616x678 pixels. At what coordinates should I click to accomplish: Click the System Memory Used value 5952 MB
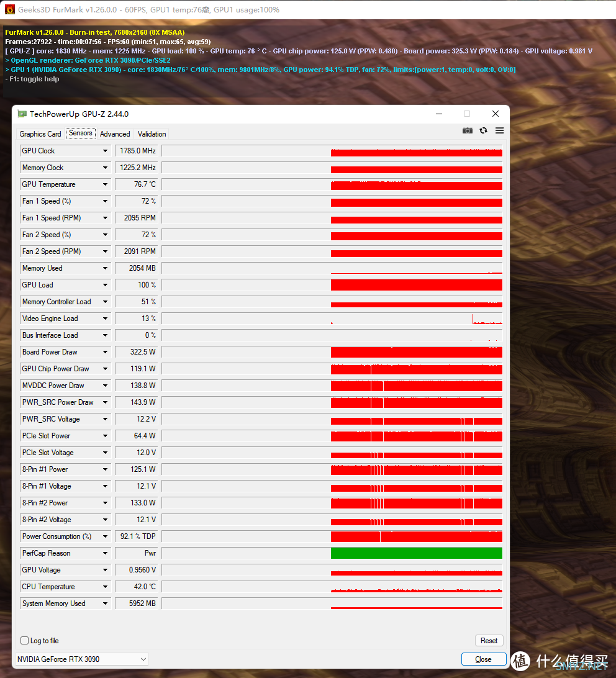point(137,603)
